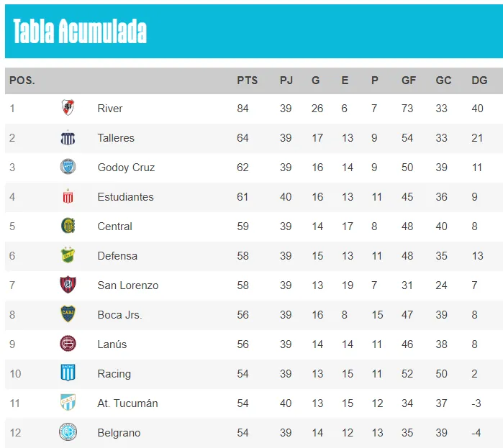Click the Godoy Cruz crest icon
Viewport: 503px width, 448px height.
point(68,167)
